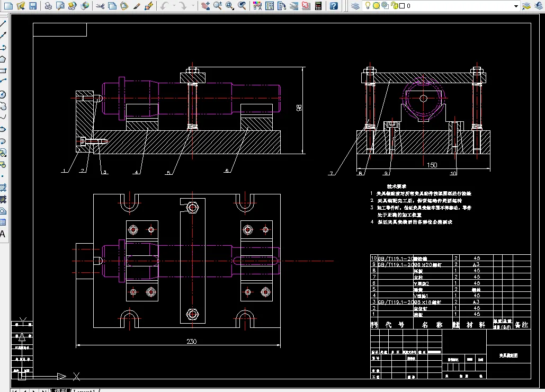Save the drawing with floppy disk icon

tap(33, 5)
